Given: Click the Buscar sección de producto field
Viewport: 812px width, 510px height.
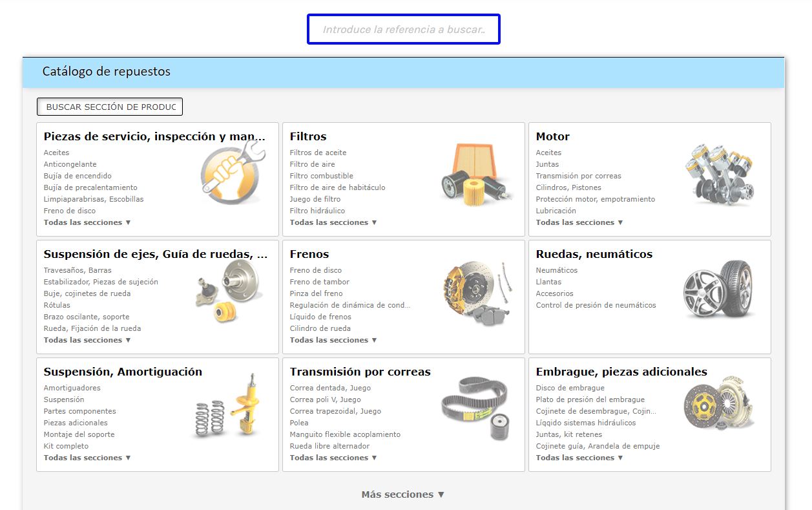Looking at the screenshot, I should (x=110, y=107).
